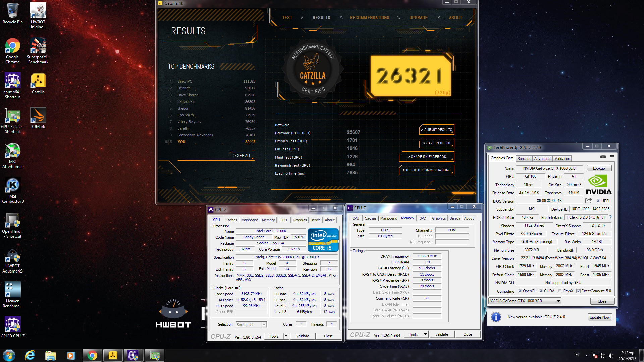Open GPU-Z hamburger menu icon
Screen dimensions: 644x362
pyautogui.click(x=612, y=157)
